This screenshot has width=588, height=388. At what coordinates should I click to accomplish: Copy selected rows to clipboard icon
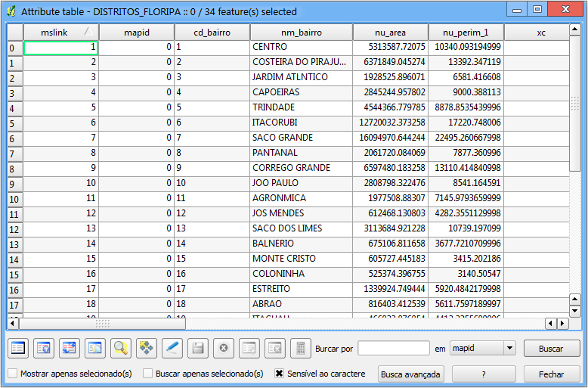pyautogui.click(x=95, y=348)
